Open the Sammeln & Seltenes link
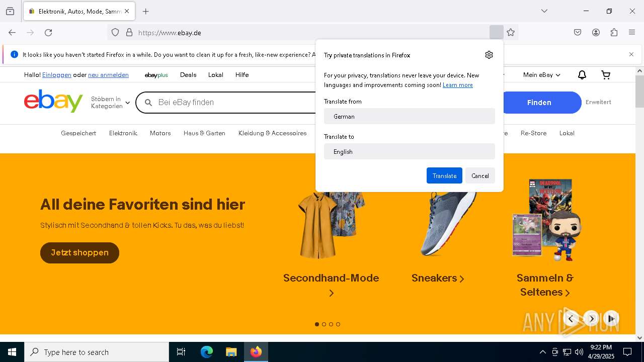The image size is (644, 362). (x=545, y=285)
